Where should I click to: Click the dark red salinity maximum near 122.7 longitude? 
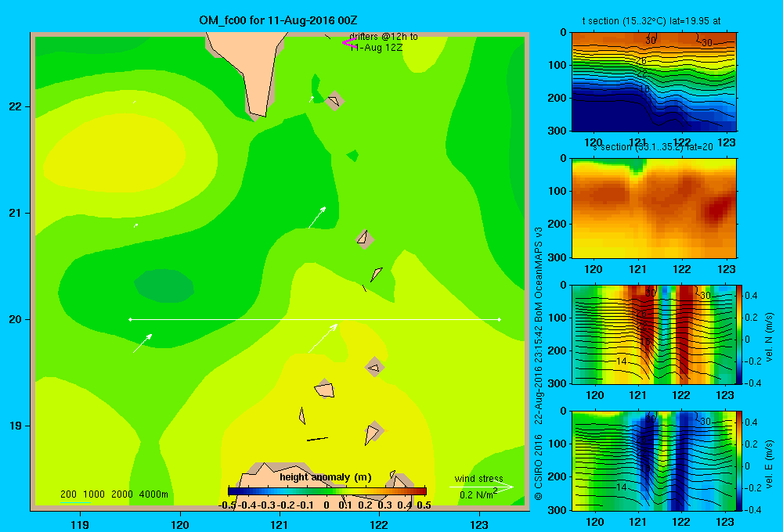(x=717, y=210)
